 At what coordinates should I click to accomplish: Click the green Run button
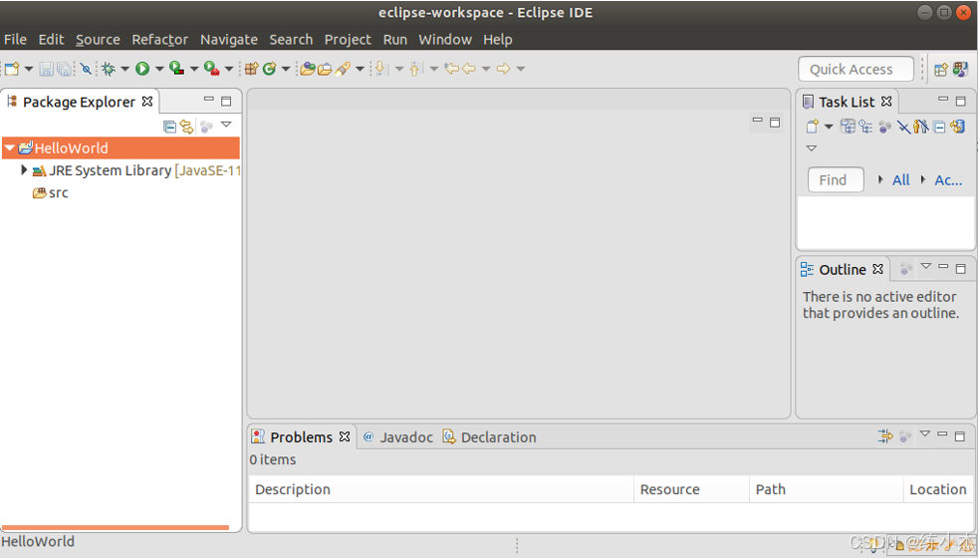[142, 69]
